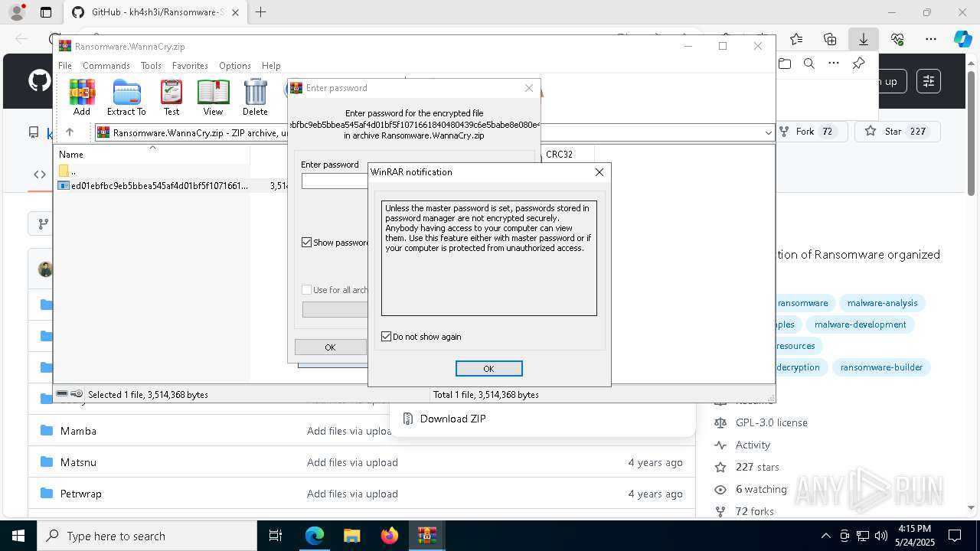980x551 pixels.
Task: Uncheck Do not show again checkbox
Action: (387, 337)
